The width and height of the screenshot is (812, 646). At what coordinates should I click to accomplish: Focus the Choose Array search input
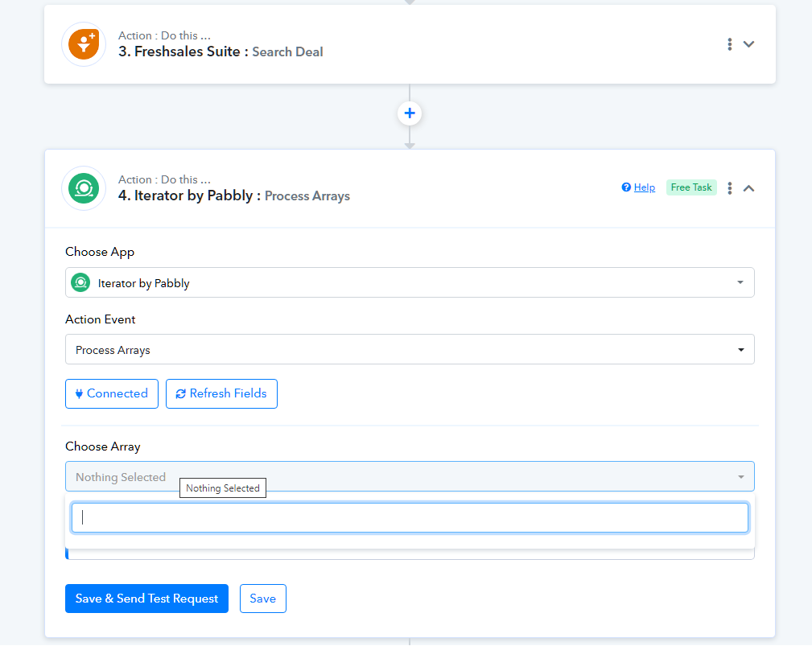tap(410, 517)
